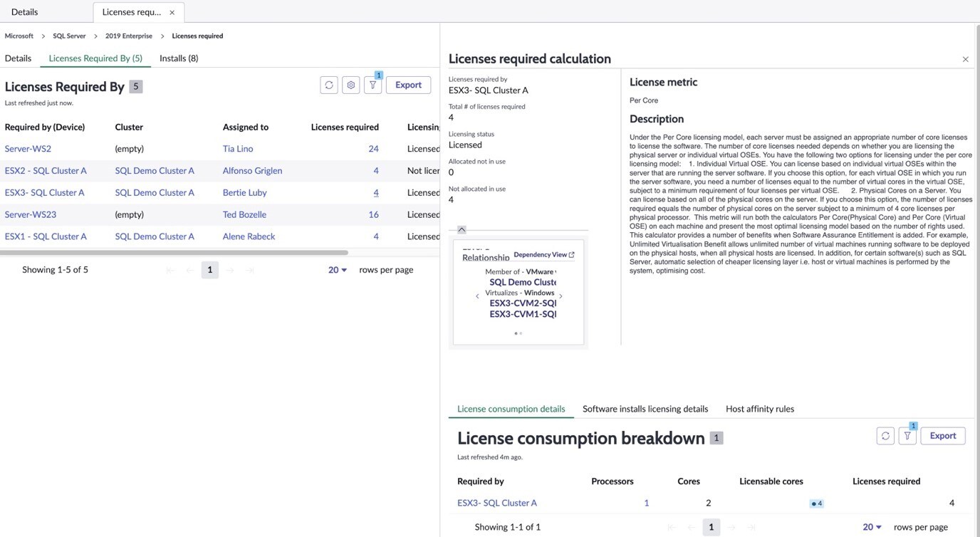Image resolution: width=980 pixels, height=537 pixels.
Task: Show next relationship using the right carousel arrow
Action: pos(561,296)
